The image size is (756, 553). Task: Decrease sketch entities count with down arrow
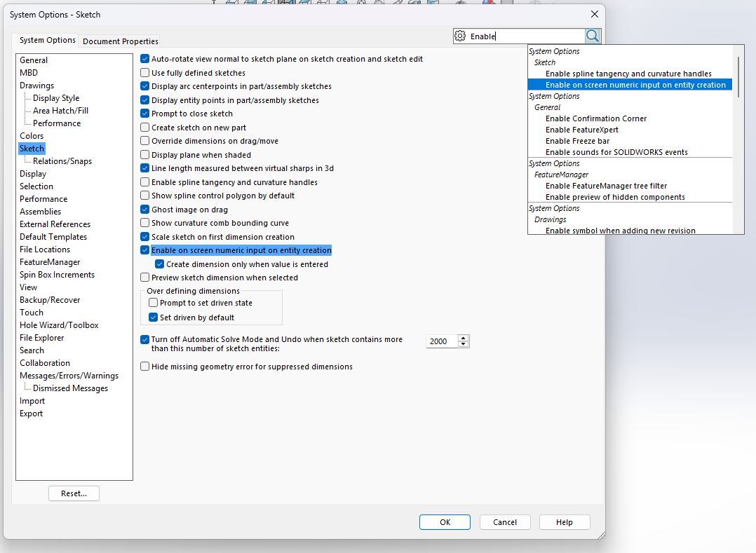tap(463, 345)
